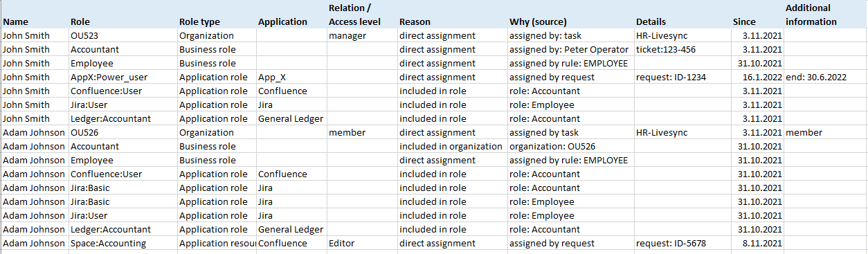This screenshot has height=254, width=868.
Task: Click the assigned by: Peter Operator cell
Action: [570, 49]
